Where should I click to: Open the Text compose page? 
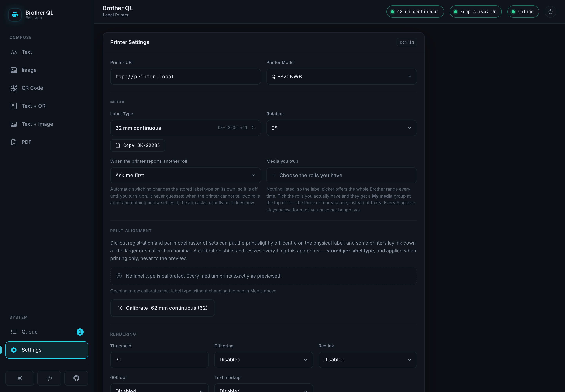click(47, 52)
